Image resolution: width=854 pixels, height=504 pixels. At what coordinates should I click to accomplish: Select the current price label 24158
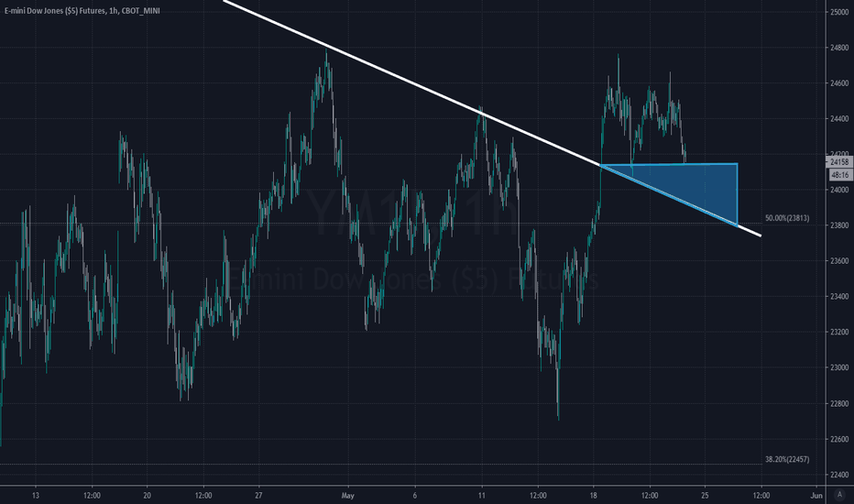[839, 162]
